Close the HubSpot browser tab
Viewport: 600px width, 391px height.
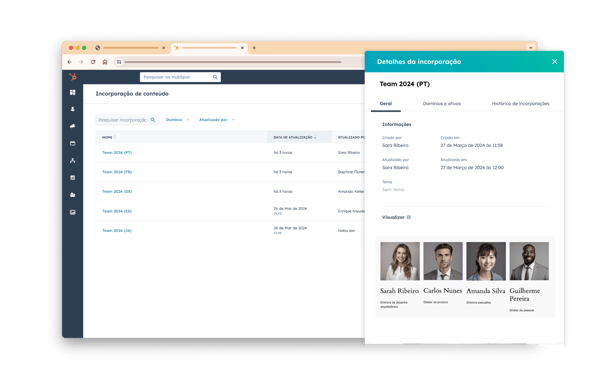click(x=242, y=48)
